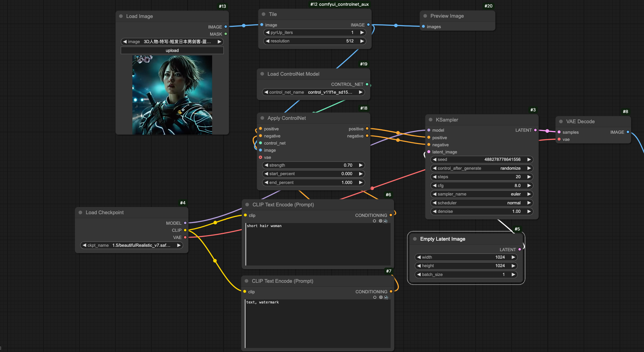Viewport: 644px width, 352px height.
Task: Collapse the Load Image node with its dot
Action: coord(121,16)
